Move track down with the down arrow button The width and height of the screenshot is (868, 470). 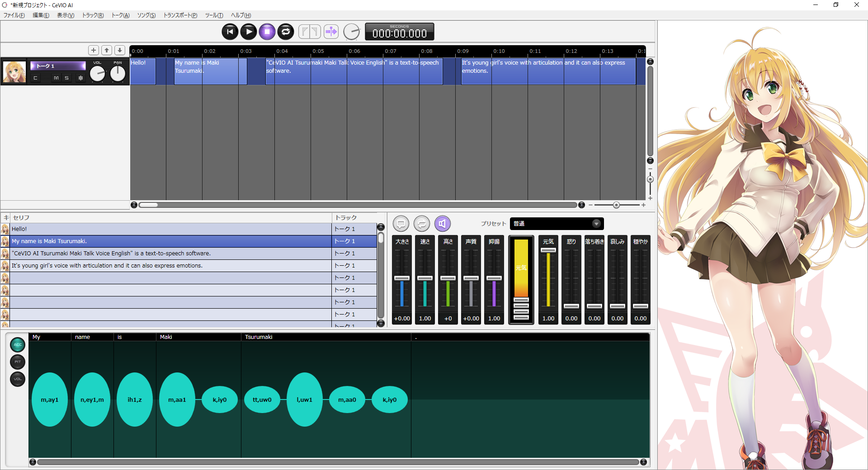(x=120, y=50)
